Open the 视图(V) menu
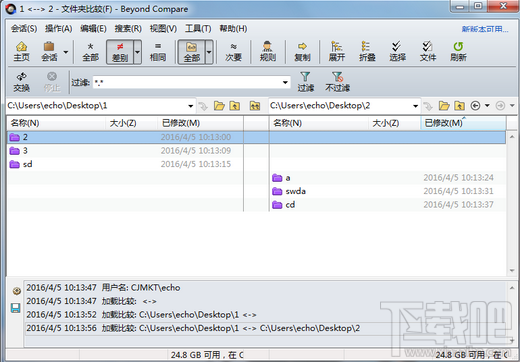Screen dimensions: 520x362 tap(163, 29)
